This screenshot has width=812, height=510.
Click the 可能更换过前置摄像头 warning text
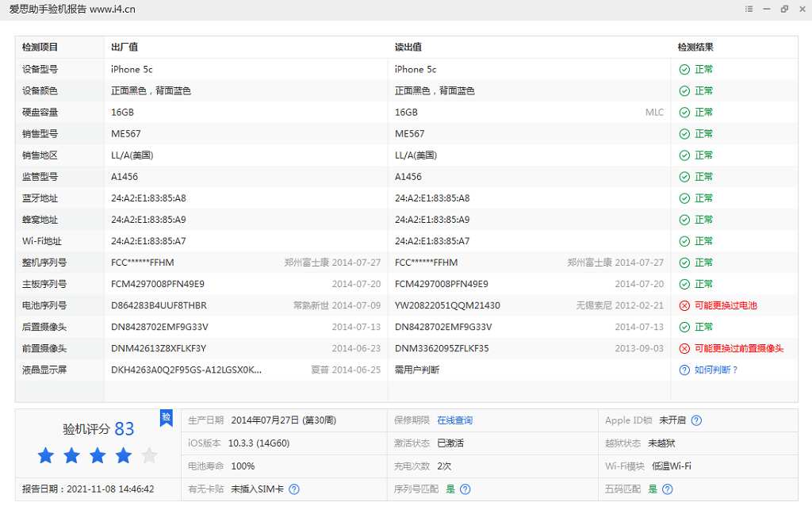pos(739,348)
